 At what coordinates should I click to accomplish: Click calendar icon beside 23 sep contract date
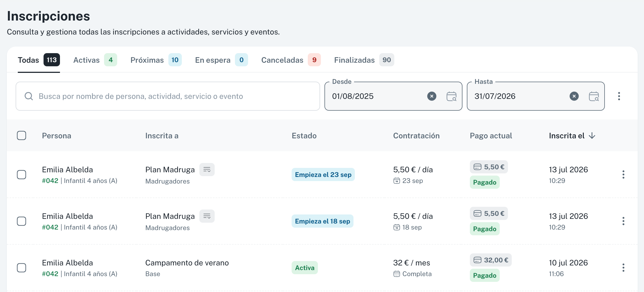tap(397, 181)
